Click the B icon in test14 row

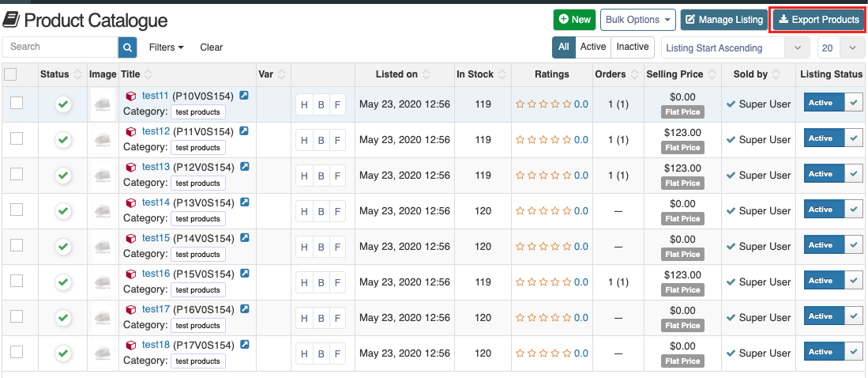(x=321, y=211)
